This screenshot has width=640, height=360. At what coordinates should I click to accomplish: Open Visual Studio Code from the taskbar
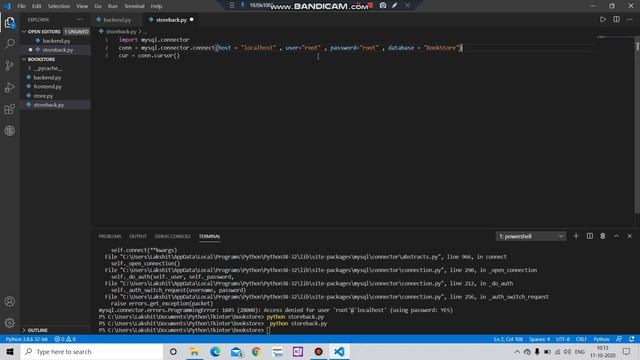pyautogui.click(x=339, y=351)
